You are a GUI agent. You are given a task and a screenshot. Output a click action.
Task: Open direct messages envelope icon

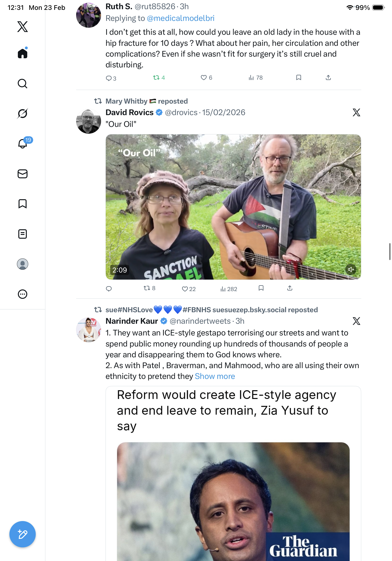pos(23,174)
